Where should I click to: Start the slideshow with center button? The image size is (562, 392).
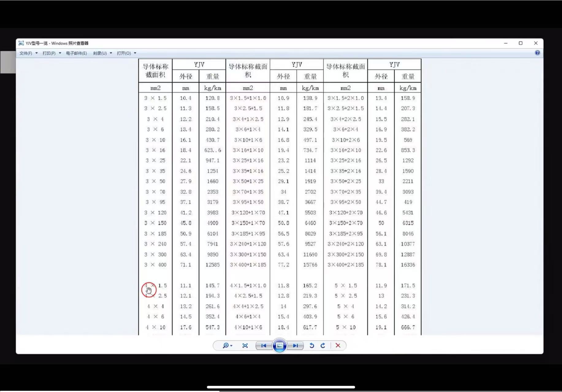coord(280,345)
